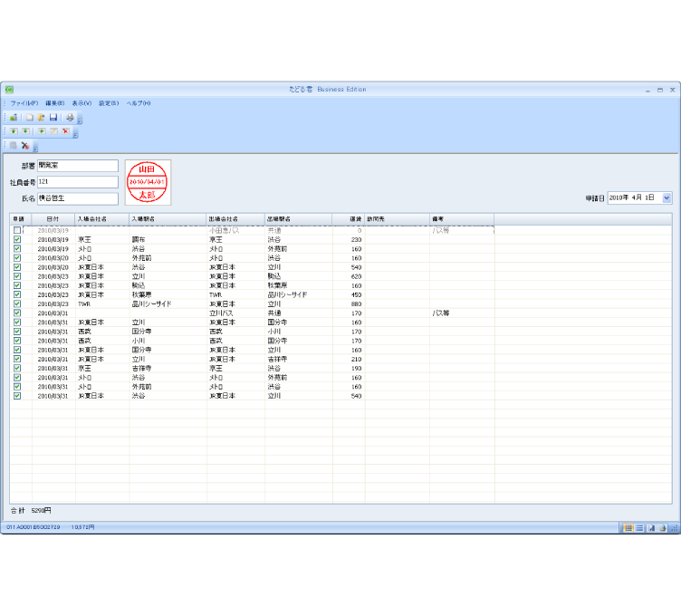
Task: Open the 申請日 date dropdown arrow
Action: click(x=667, y=197)
